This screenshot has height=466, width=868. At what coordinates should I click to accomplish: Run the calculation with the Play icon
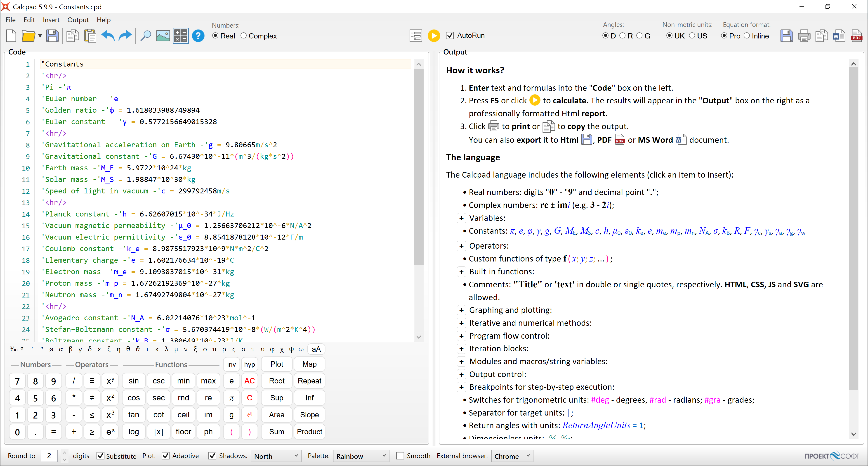coord(434,36)
